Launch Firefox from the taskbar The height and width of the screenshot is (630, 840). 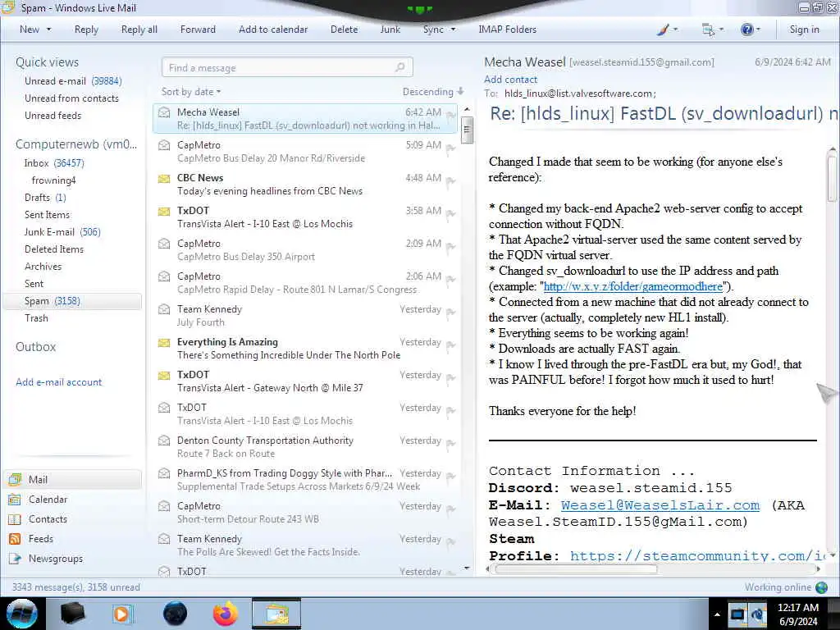tap(226, 614)
